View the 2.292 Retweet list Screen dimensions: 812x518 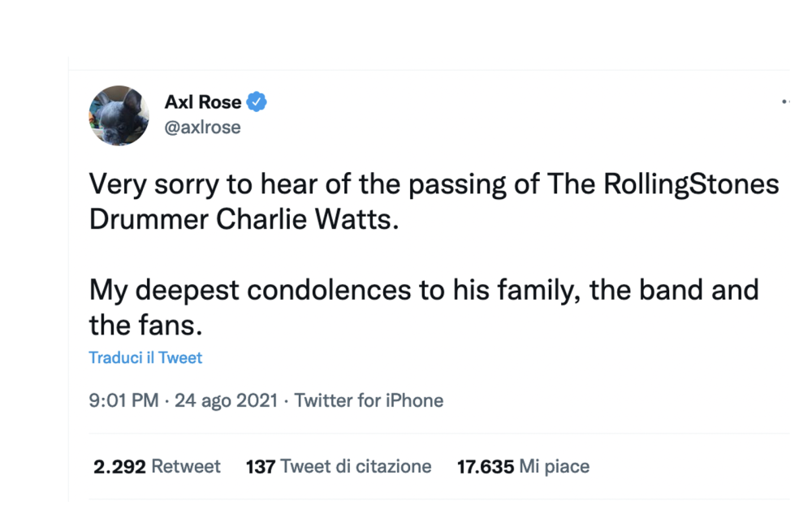[x=157, y=467]
